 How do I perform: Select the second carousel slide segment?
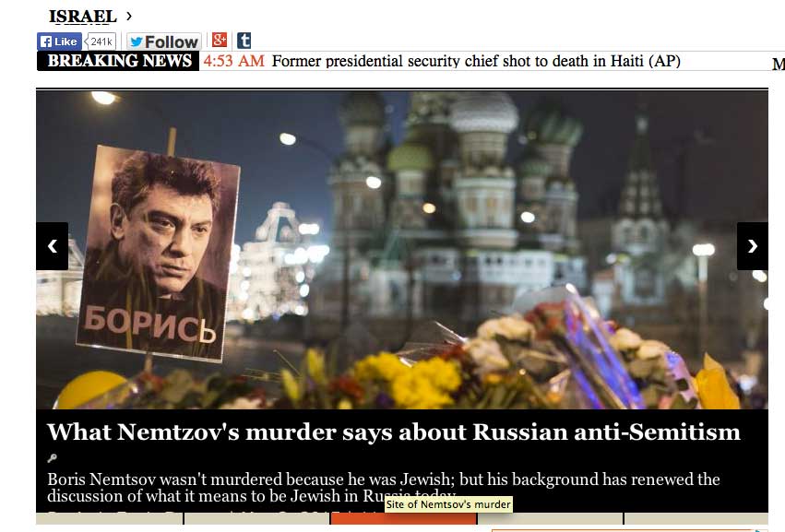(x=257, y=518)
